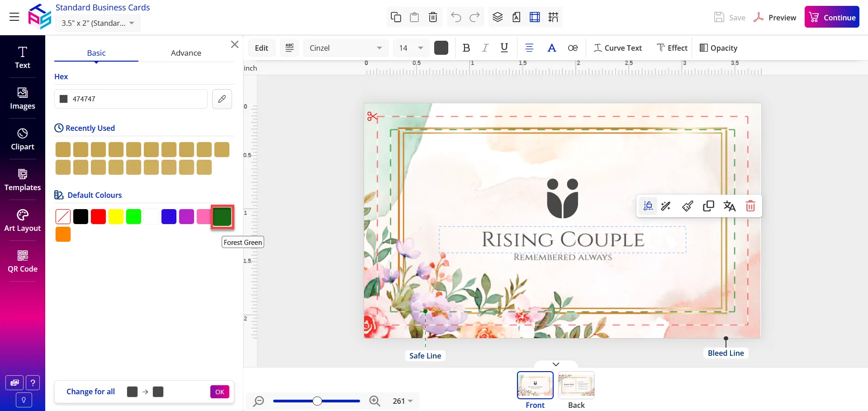Click the Edit text button
The width and height of the screenshot is (868, 411).
[x=261, y=48]
